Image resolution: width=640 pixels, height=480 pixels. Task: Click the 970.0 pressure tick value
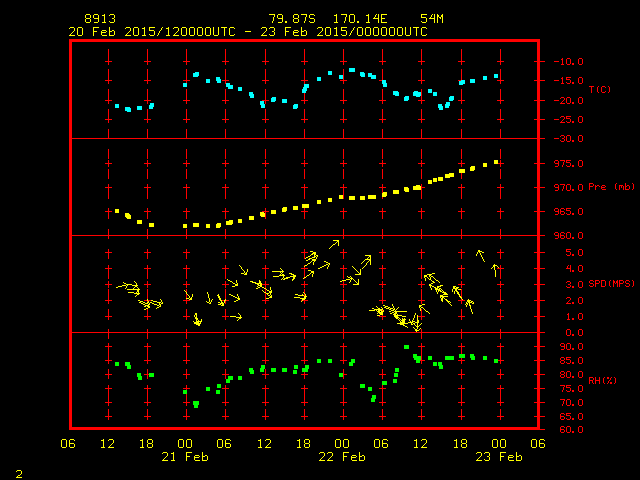click(x=568, y=188)
